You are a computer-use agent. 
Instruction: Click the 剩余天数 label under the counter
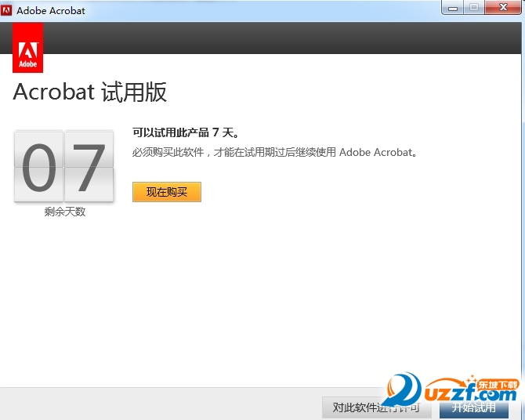pyautogui.click(x=64, y=212)
